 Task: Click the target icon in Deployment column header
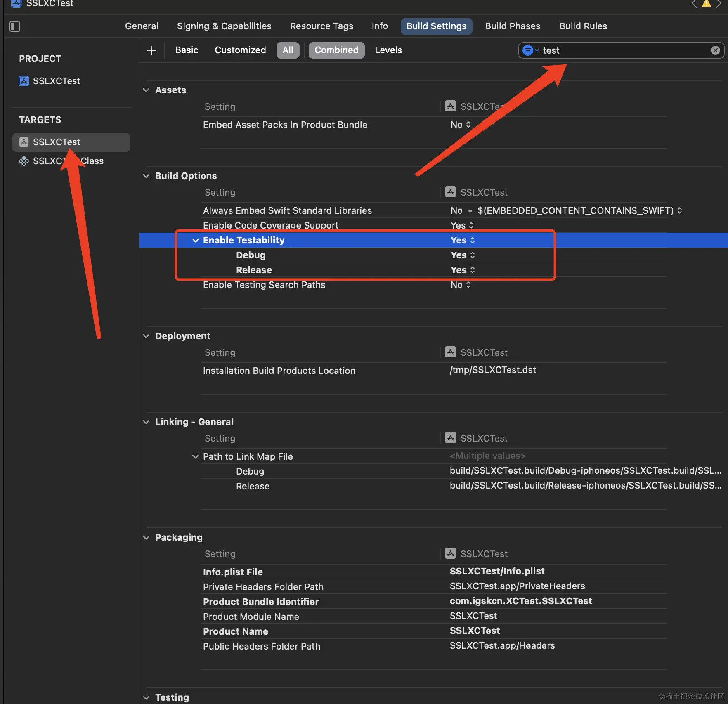[450, 352]
